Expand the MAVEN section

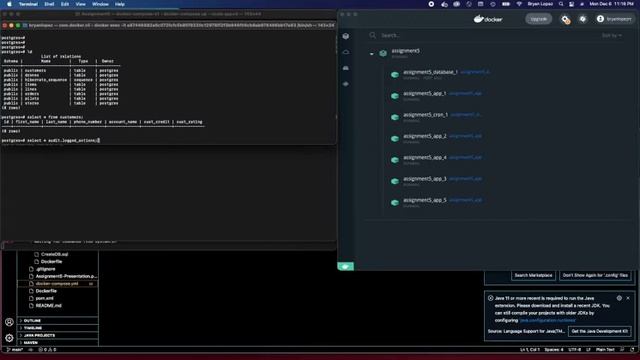tap(57, 343)
